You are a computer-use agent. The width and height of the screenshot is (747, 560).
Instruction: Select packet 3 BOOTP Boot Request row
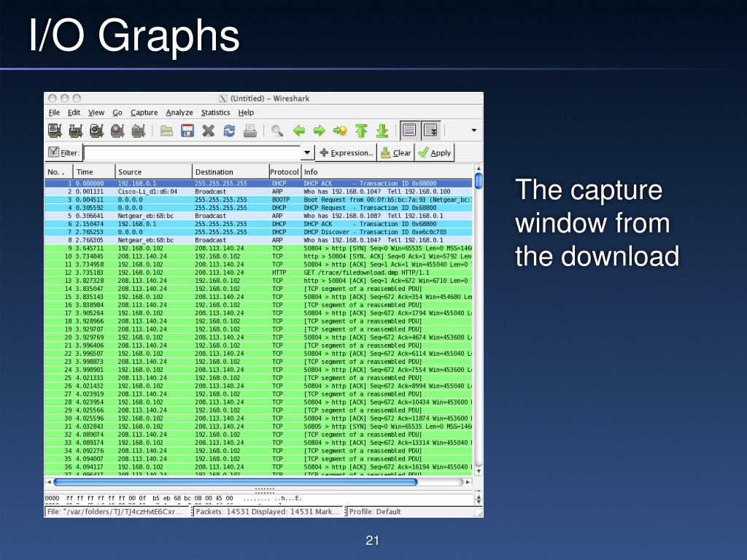(259, 200)
